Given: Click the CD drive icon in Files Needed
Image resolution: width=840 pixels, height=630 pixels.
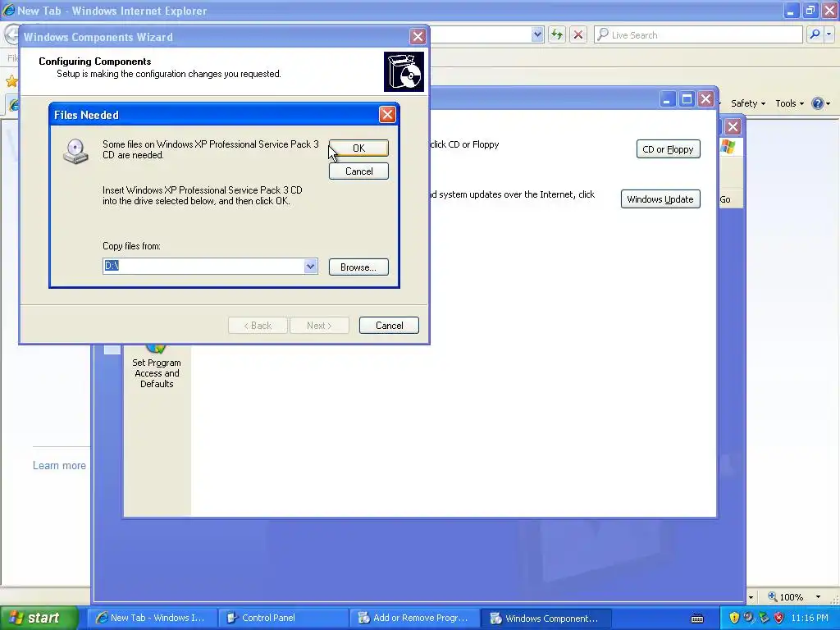Looking at the screenshot, I should [x=75, y=152].
